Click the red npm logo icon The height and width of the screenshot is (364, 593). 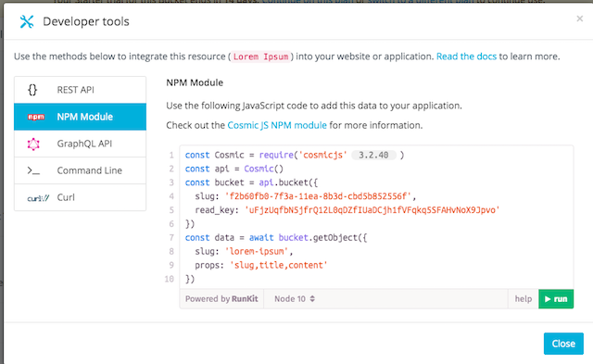(36, 117)
